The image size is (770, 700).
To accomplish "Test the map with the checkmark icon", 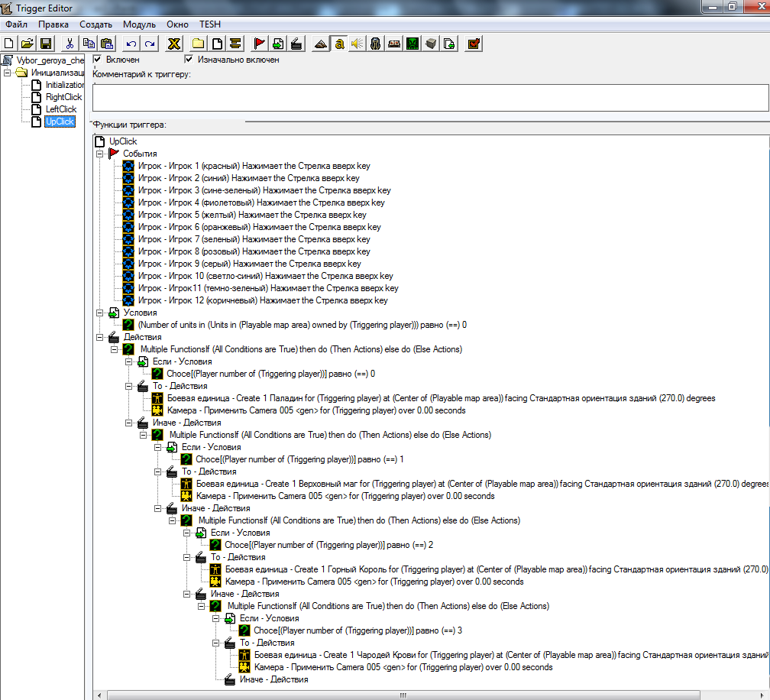I will (x=474, y=44).
